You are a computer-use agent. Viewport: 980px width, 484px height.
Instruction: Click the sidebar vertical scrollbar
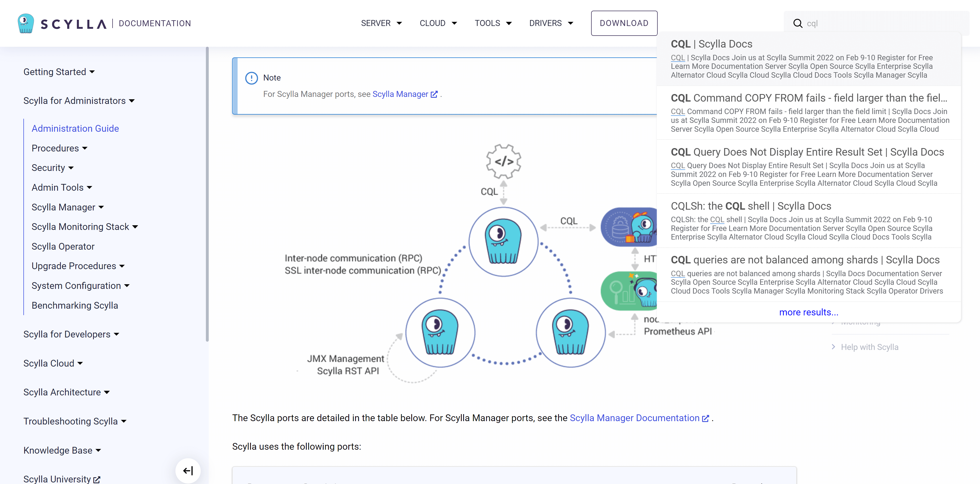207,194
